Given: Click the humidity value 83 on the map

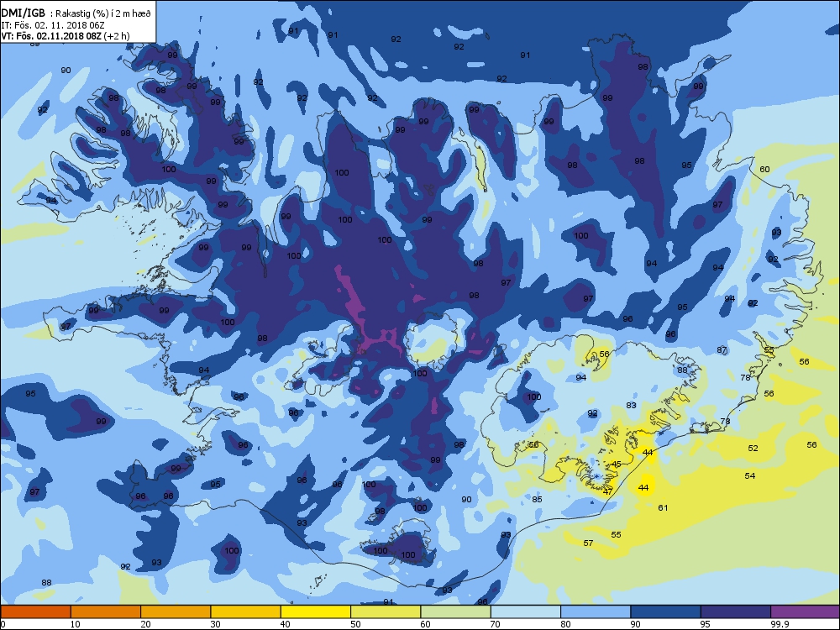Looking at the screenshot, I should point(631,406).
